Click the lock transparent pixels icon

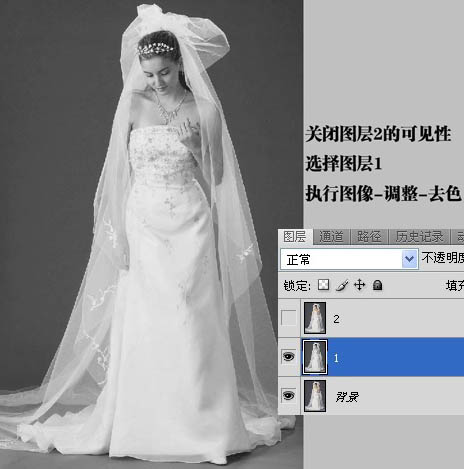(x=323, y=285)
